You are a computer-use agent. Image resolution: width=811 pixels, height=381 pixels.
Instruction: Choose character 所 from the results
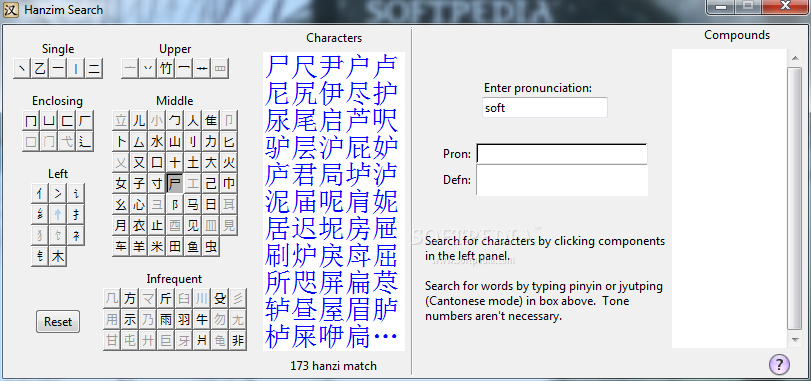tap(277, 282)
